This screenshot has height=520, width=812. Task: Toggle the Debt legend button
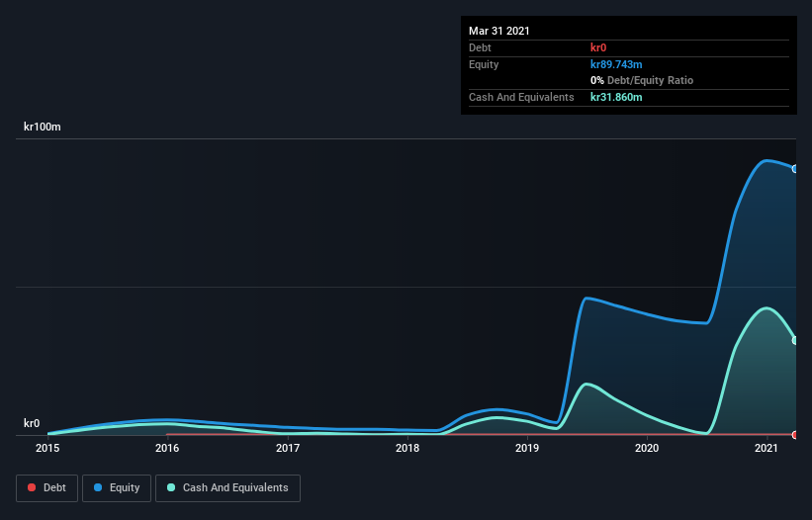coord(46,488)
